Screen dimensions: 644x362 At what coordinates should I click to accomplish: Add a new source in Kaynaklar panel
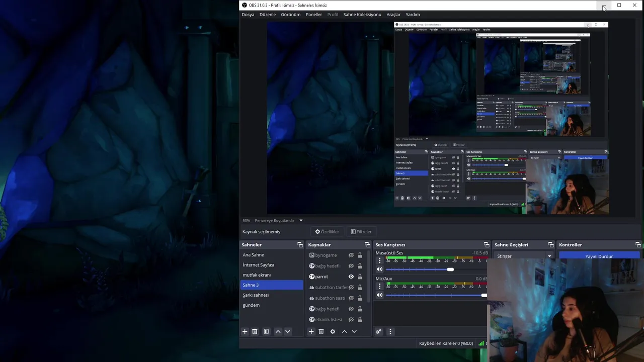(311, 331)
